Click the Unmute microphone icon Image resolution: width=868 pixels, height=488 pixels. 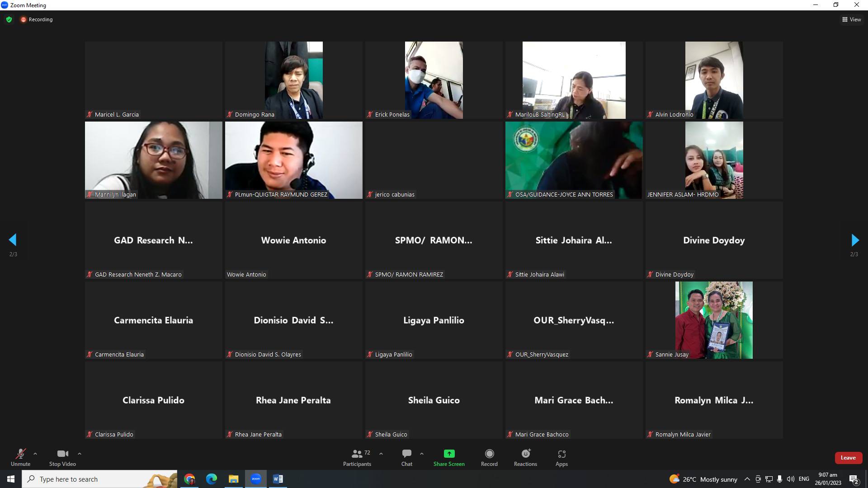click(20, 454)
